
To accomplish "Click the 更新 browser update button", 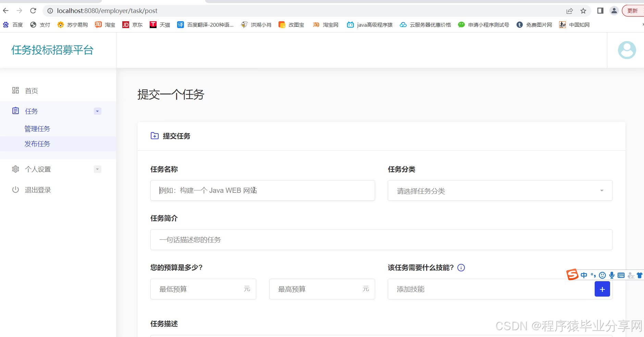I will tap(633, 11).
